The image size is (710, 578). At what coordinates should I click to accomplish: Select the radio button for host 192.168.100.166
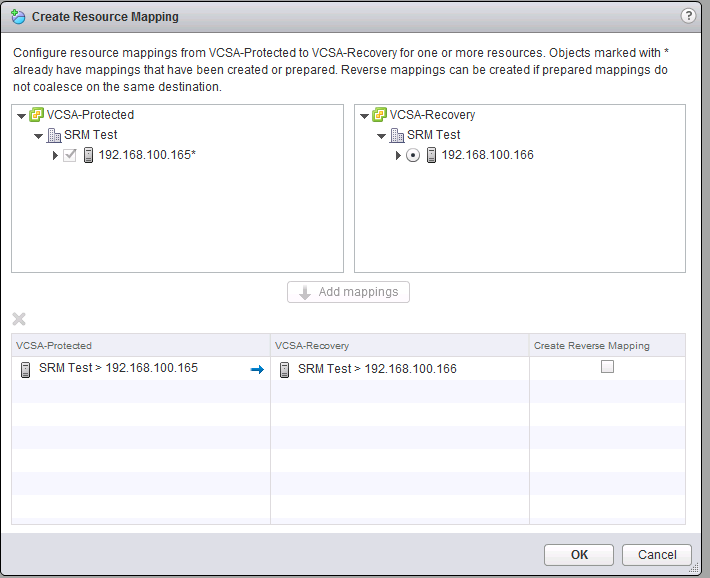pyautogui.click(x=413, y=155)
